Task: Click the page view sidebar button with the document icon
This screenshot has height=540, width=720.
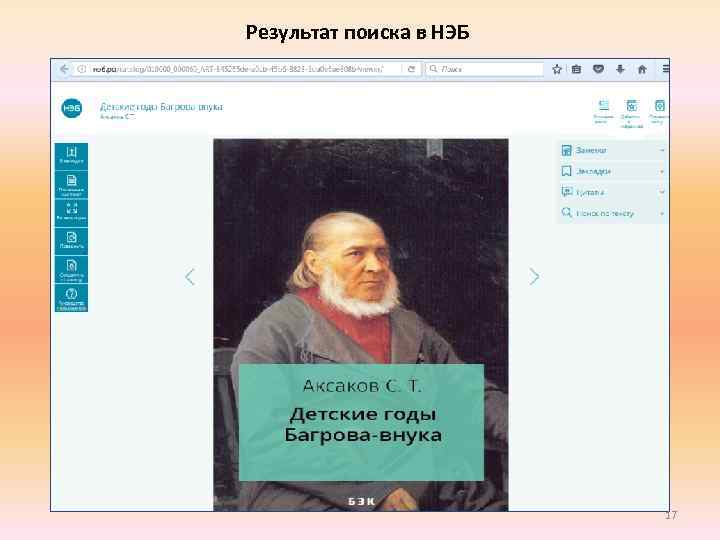Action: [x=71, y=185]
